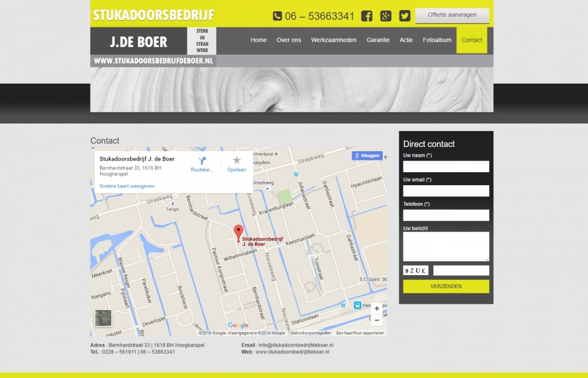This screenshot has width=588, height=378.
Task: Open www.stukadoorsbedrijfdeboer.nl link in footer
Action: [292, 352]
